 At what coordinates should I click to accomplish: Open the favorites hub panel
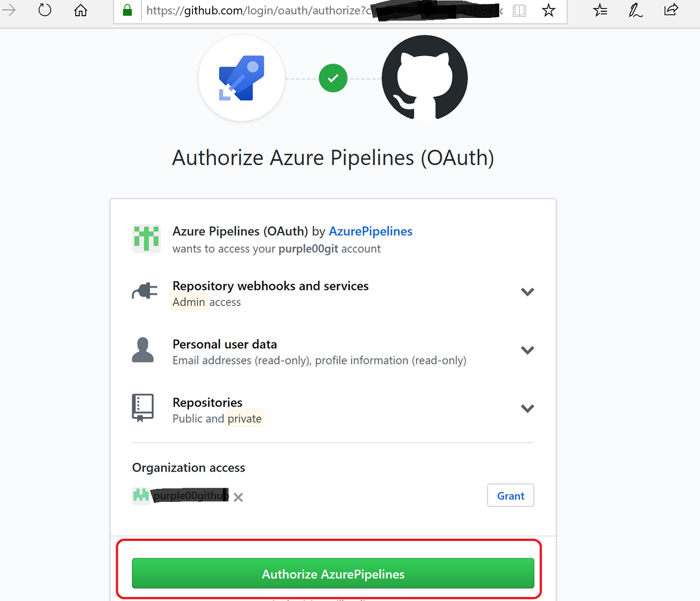(x=600, y=11)
